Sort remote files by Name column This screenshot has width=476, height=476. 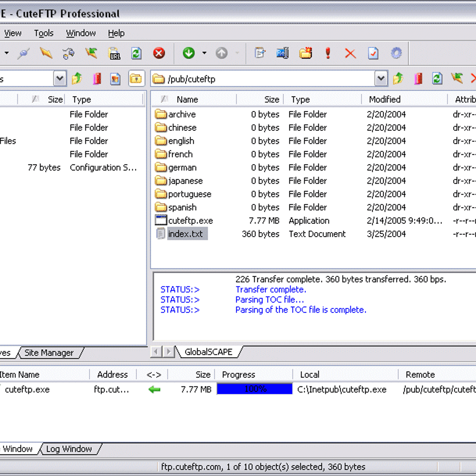(x=194, y=99)
